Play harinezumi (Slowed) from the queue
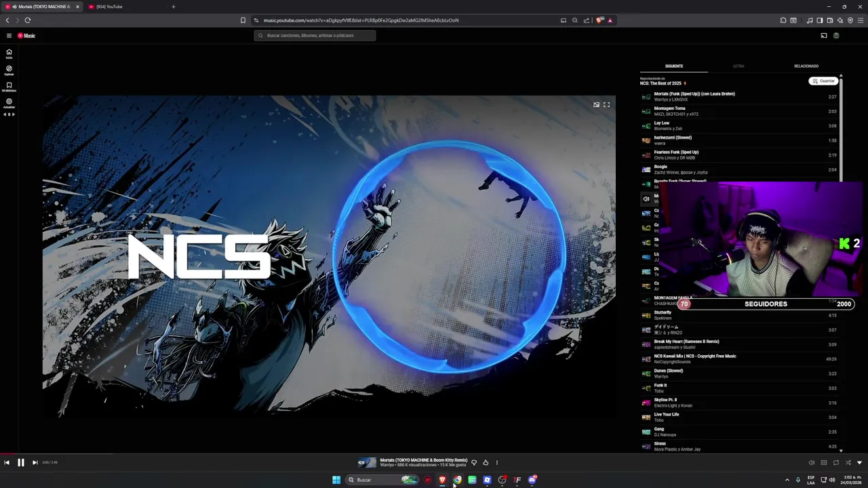The height and width of the screenshot is (488, 868). pos(739,140)
